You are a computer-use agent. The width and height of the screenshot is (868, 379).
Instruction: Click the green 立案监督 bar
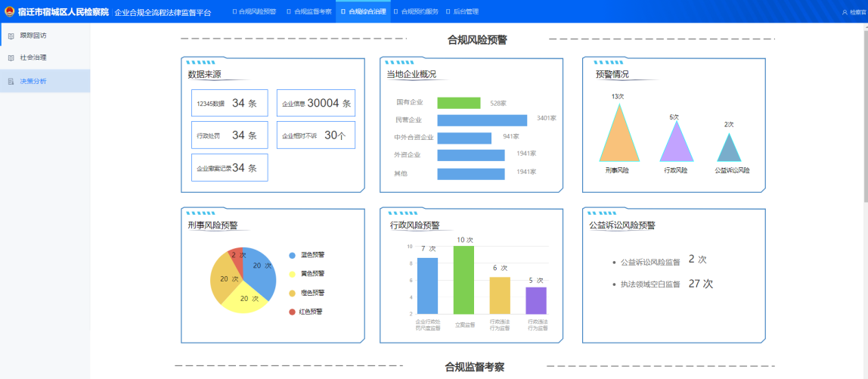click(464, 280)
